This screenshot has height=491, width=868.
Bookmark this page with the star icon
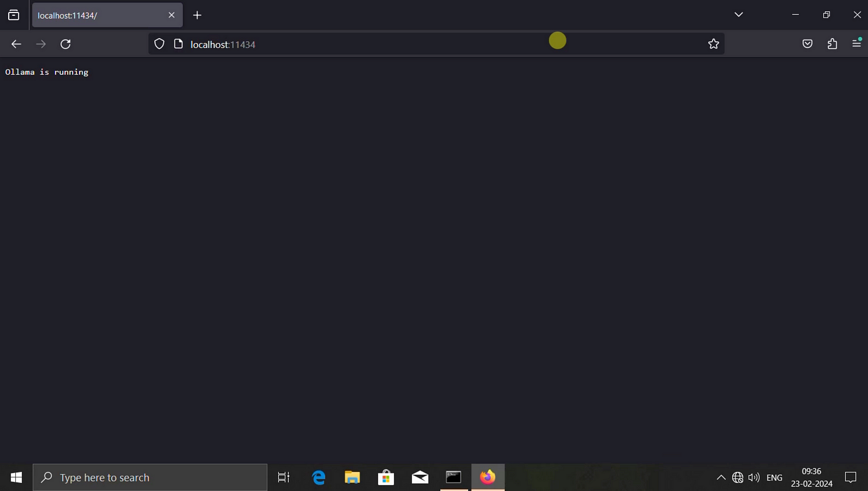(x=713, y=44)
